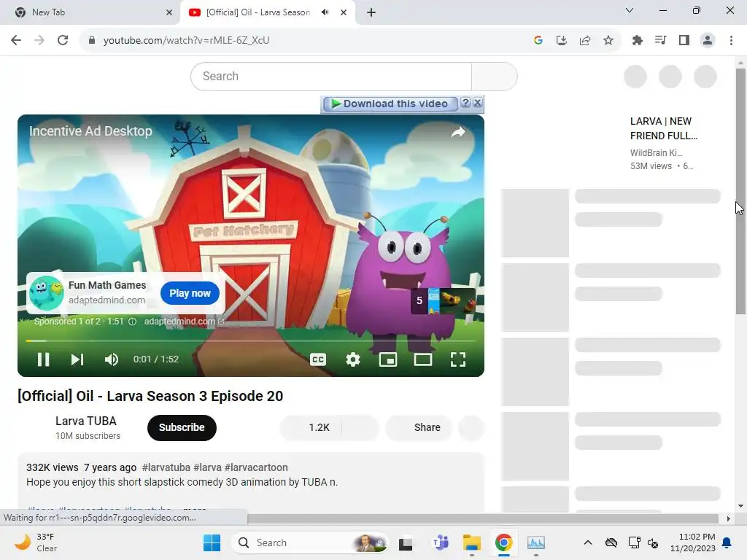The image size is (747, 560).
Task: Open help question mark on download bar
Action: point(466,103)
